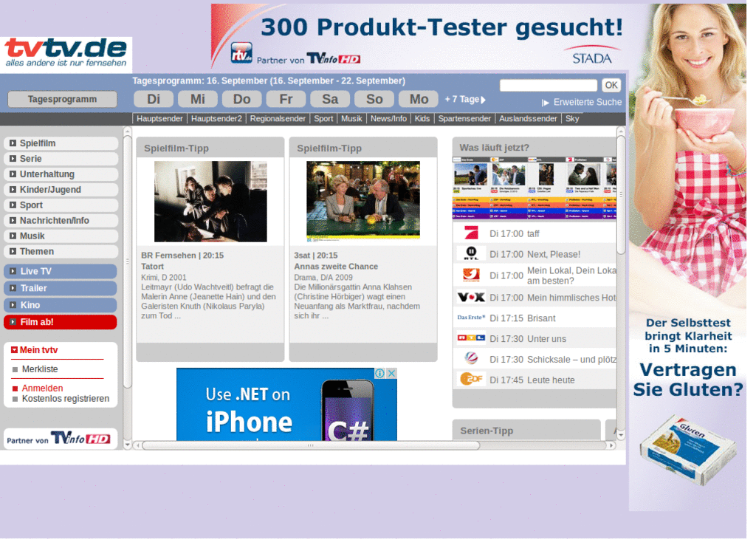Select the Mi day tab
The image size is (756, 548).
pos(198,99)
